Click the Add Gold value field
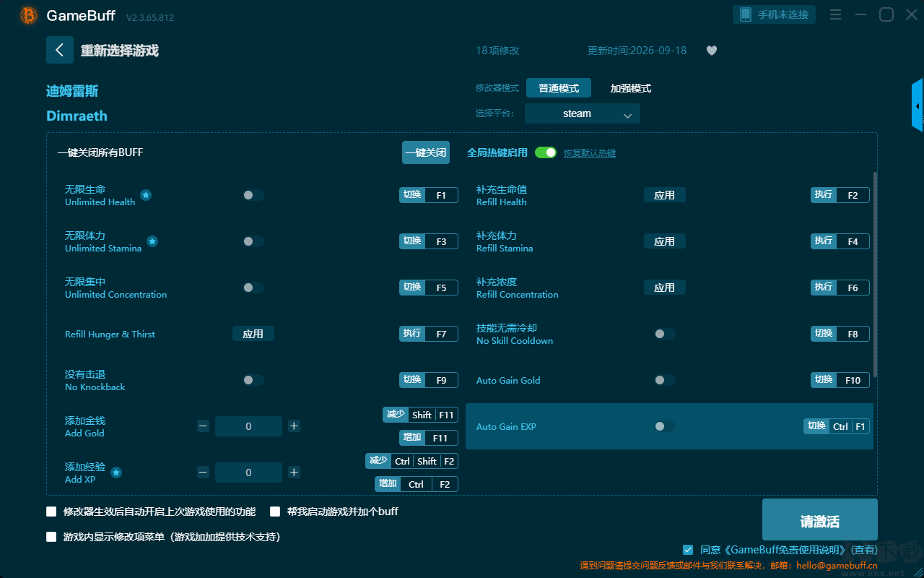Screen dimensions: 924x578 pyautogui.click(x=248, y=426)
